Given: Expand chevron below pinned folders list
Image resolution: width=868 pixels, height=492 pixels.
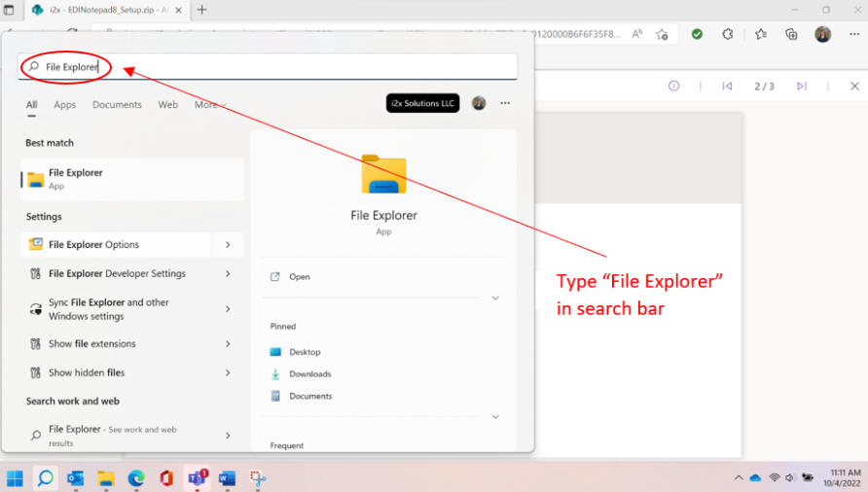Looking at the screenshot, I should point(495,417).
